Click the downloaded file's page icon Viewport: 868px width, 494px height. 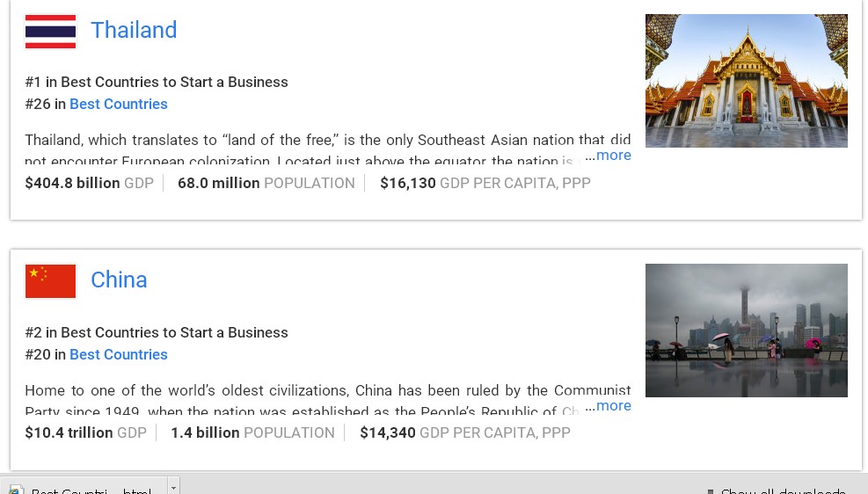click(16, 490)
